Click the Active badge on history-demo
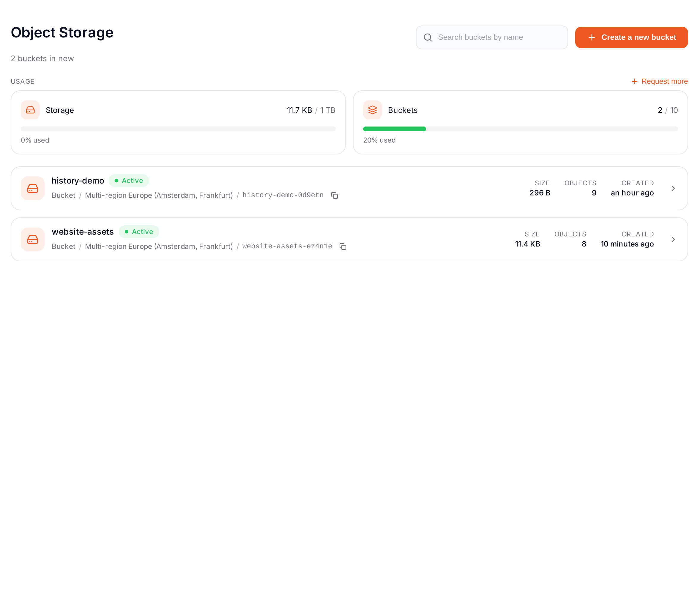 [x=129, y=181]
